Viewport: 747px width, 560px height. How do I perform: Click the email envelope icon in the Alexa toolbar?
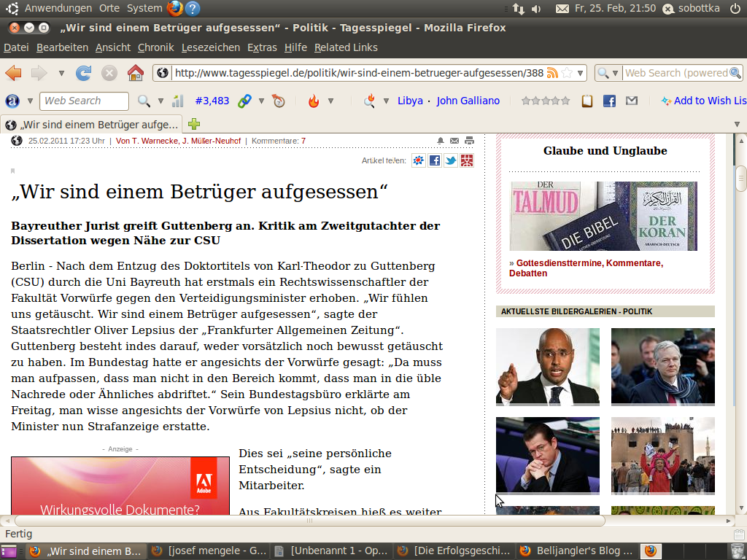click(x=632, y=101)
